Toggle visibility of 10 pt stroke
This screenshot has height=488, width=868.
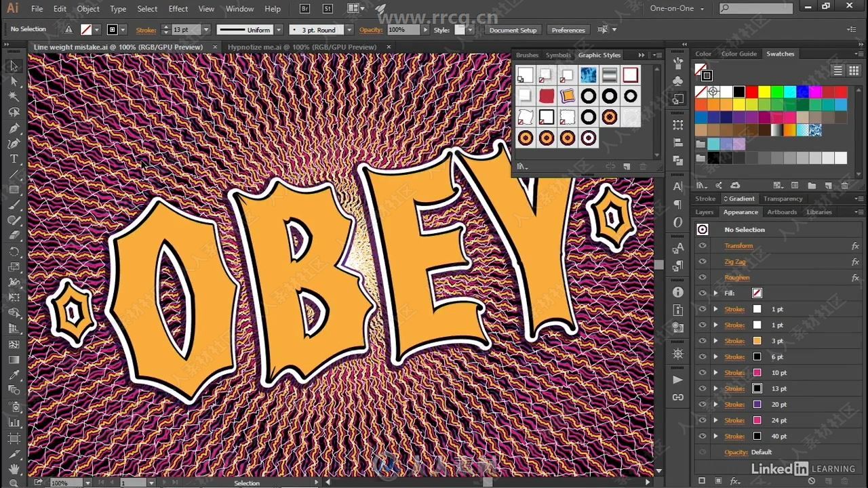tap(703, 372)
